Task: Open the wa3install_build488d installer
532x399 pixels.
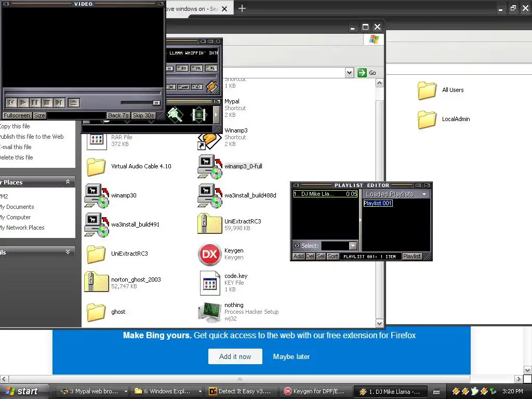Action: (x=210, y=195)
